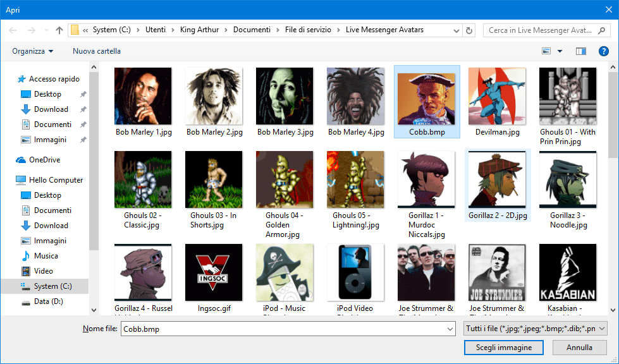The height and width of the screenshot is (364, 619).
Task: Click Nuova cartella
Action: pos(97,51)
